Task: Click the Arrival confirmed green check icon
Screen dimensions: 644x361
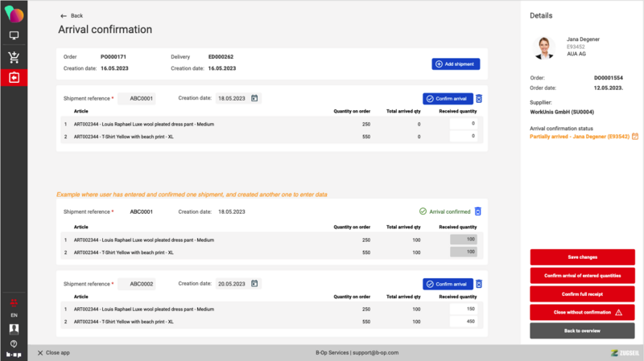Action: (x=423, y=211)
